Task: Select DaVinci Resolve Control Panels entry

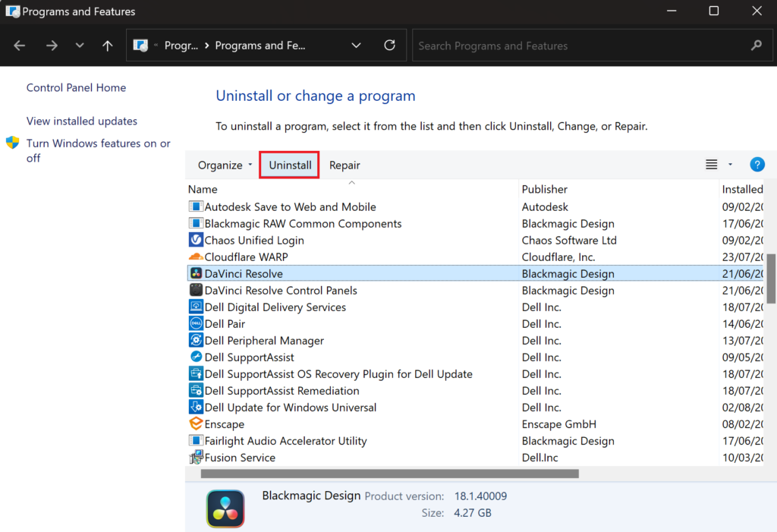Action: click(281, 291)
